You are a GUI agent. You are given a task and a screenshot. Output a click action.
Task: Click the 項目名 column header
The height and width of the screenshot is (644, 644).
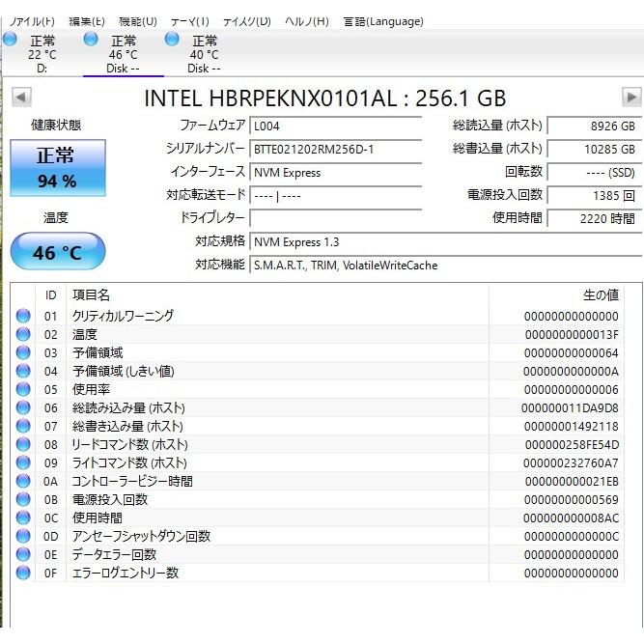pos(91,294)
